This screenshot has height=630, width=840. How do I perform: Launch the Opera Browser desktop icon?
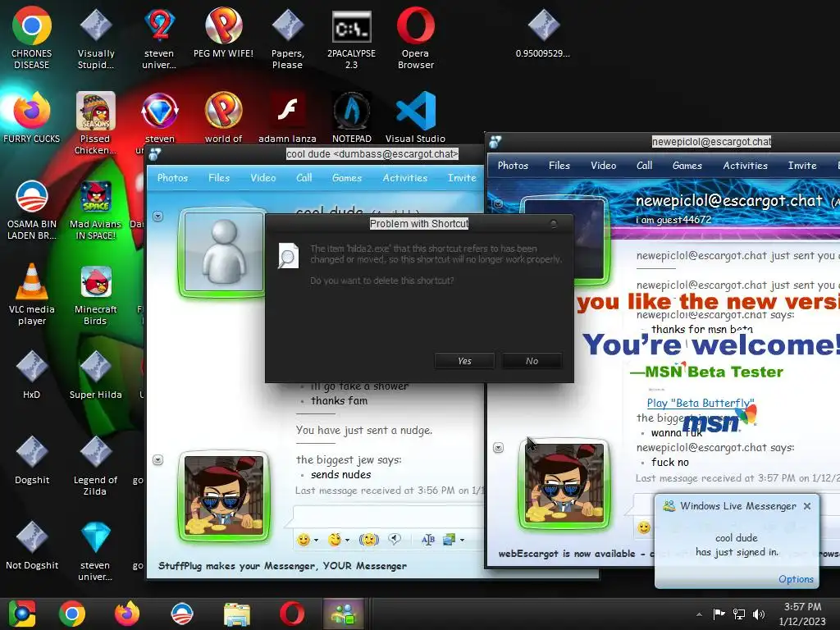coord(415,38)
